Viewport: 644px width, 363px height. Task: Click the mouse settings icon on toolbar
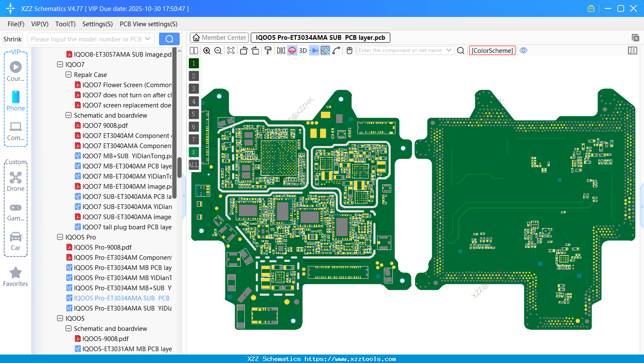(349, 50)
